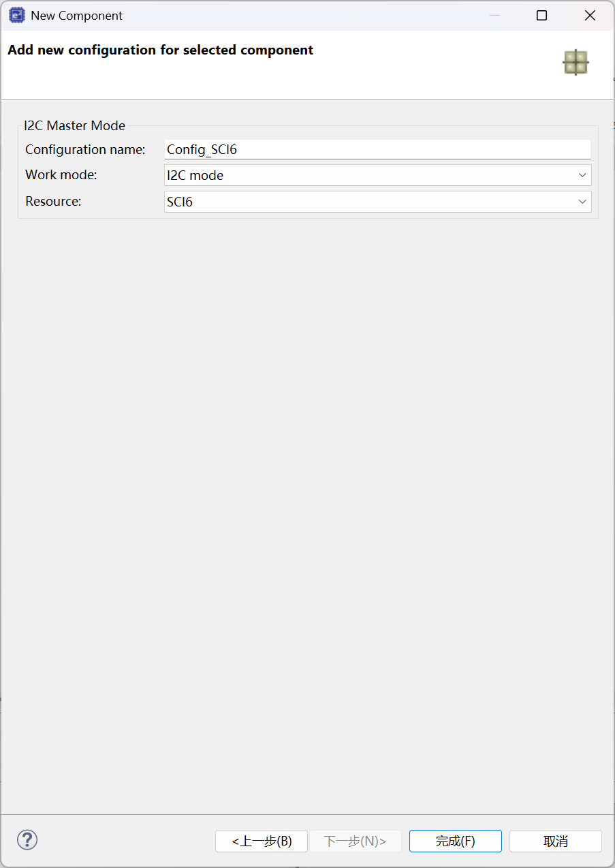Confirm with the 完成(F) button

tap(456, 841)
